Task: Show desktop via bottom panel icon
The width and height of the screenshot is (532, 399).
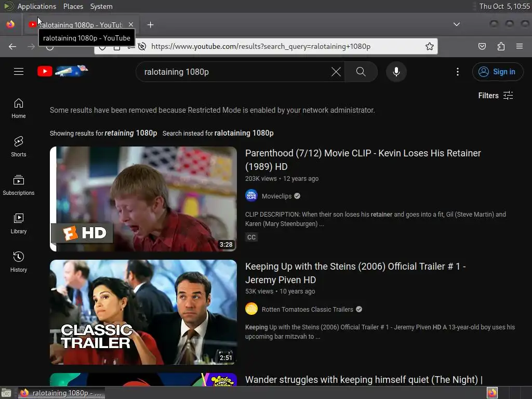Action: pyautogui.click(x=6, y=393)
